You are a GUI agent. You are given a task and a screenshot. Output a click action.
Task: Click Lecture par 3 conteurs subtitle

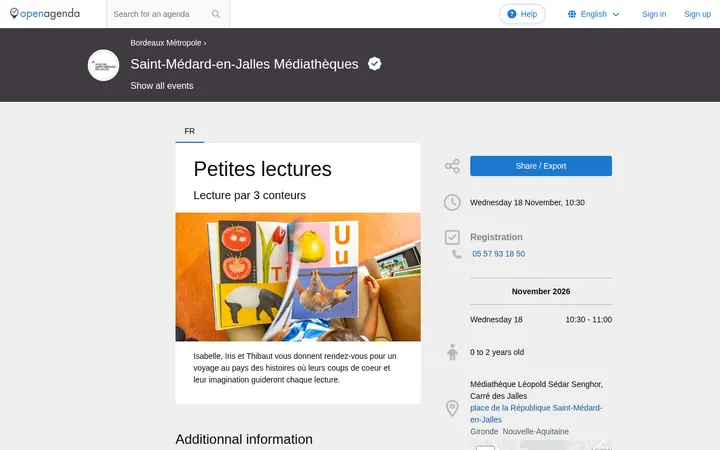(249, 196)
